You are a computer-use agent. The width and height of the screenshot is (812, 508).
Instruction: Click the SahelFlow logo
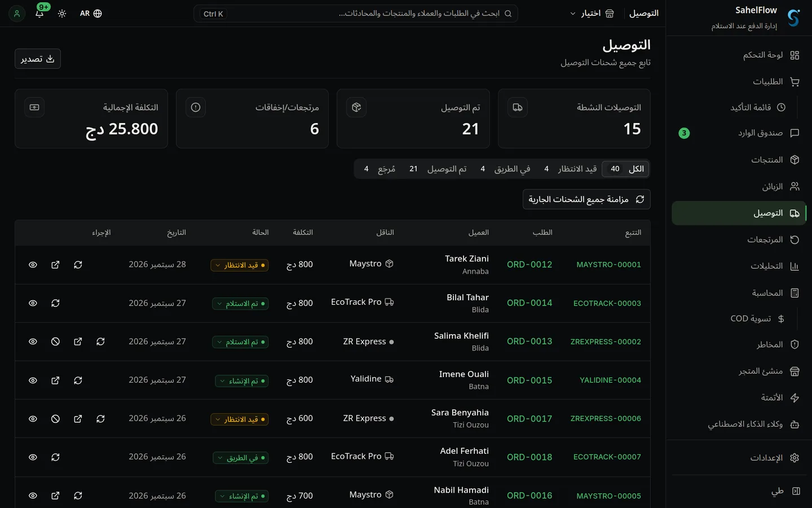coord(793,17)
